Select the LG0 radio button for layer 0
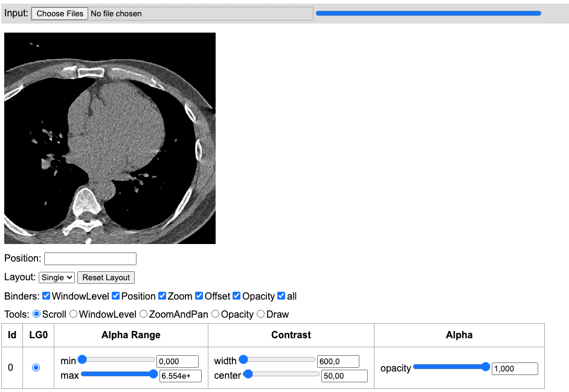 tap(36, 367)
